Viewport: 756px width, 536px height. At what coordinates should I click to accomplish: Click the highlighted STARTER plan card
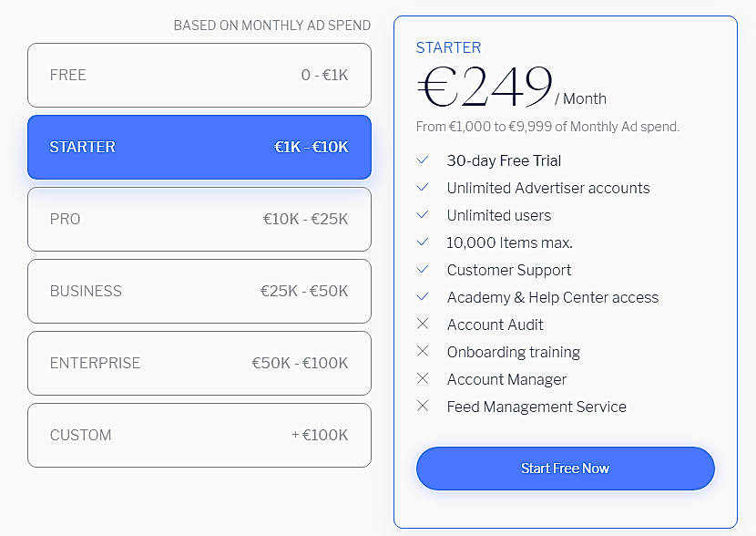pos(199,147)
